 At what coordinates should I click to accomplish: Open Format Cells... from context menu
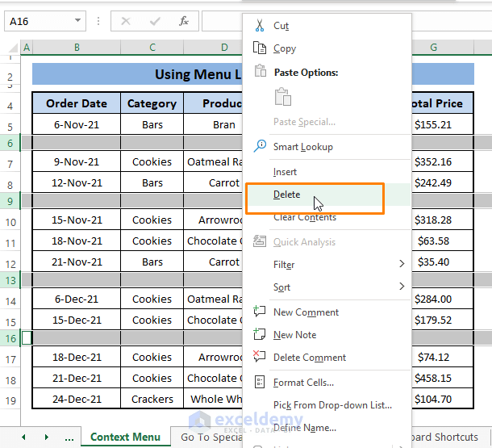[327, 383]
